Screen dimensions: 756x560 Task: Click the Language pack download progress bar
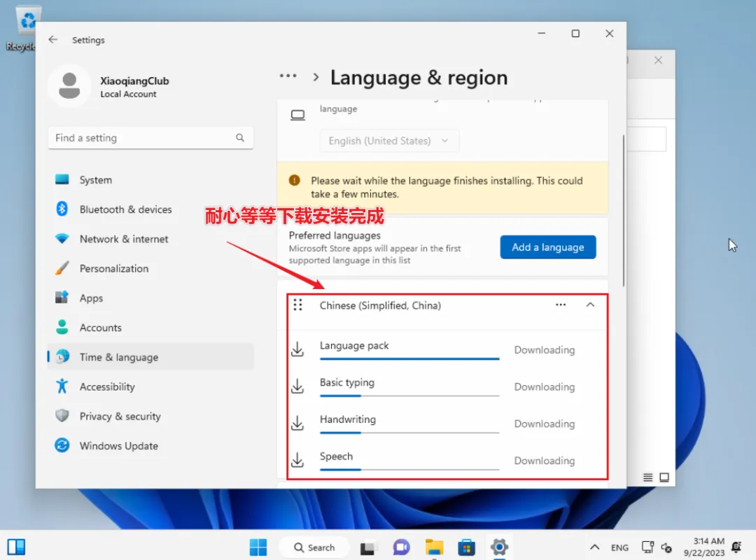point(409,358)
